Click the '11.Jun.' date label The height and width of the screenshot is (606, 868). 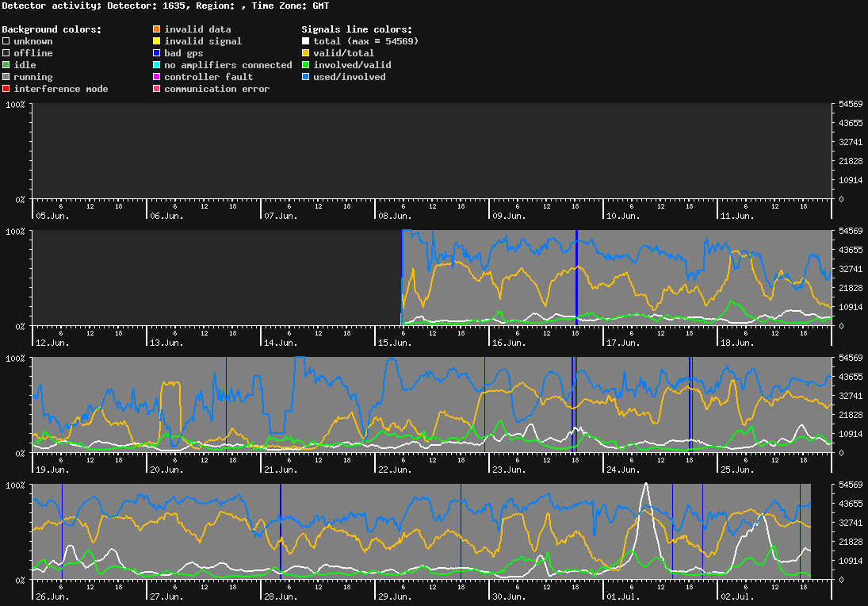(737, 216)
